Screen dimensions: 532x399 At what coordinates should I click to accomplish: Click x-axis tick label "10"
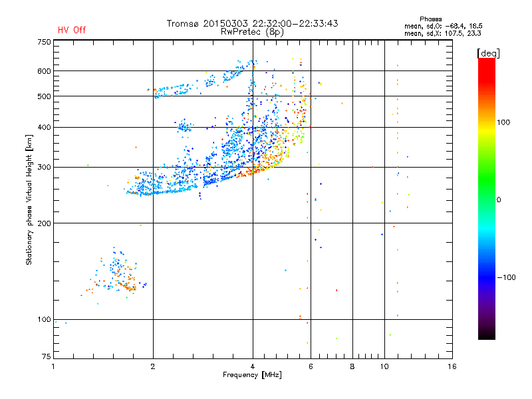click(x=384, y=366)
